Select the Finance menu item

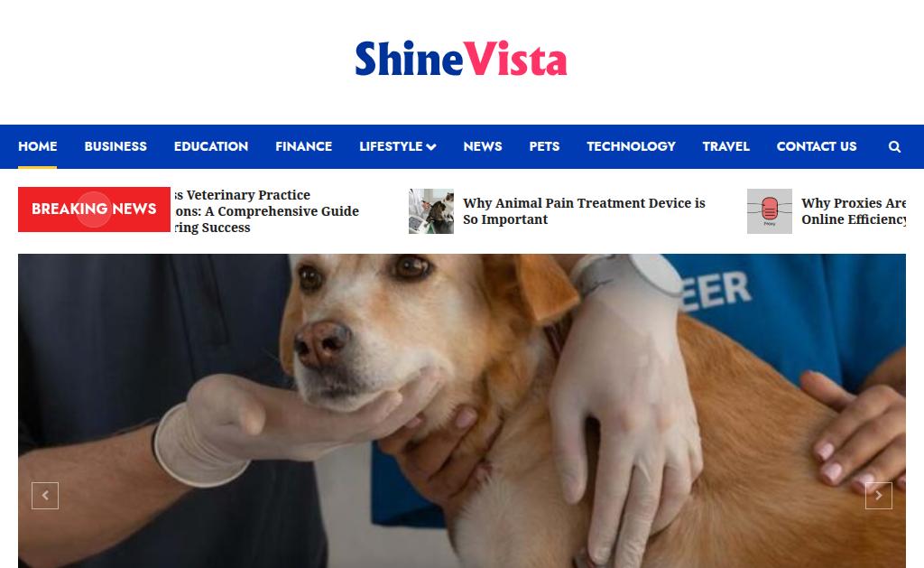(x=303, y=146)
